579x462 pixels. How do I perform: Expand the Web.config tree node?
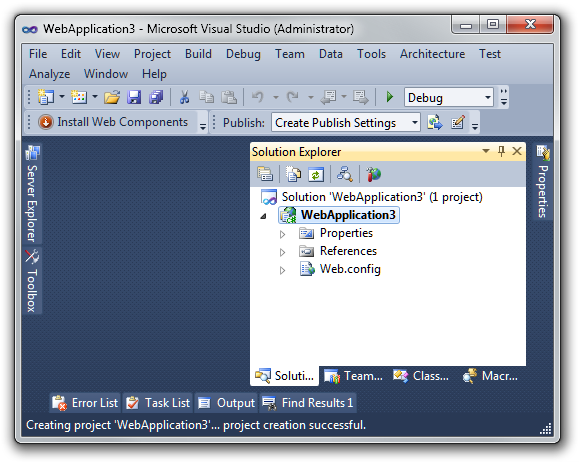282,270
